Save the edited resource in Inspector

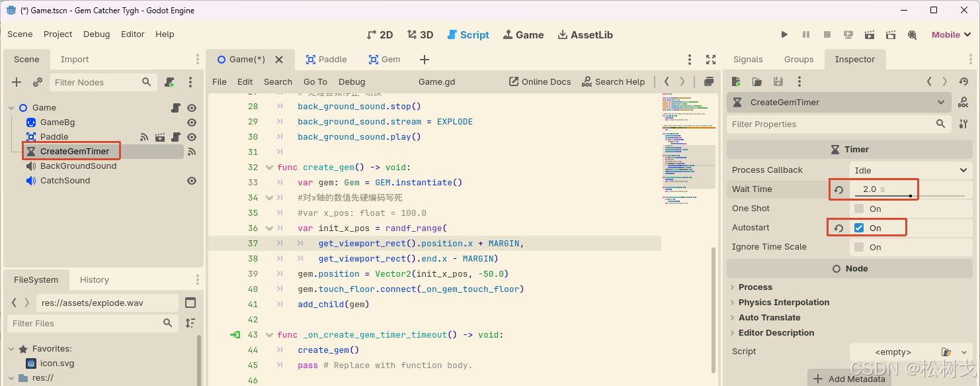pyautogui.click(x=778, y=81)
